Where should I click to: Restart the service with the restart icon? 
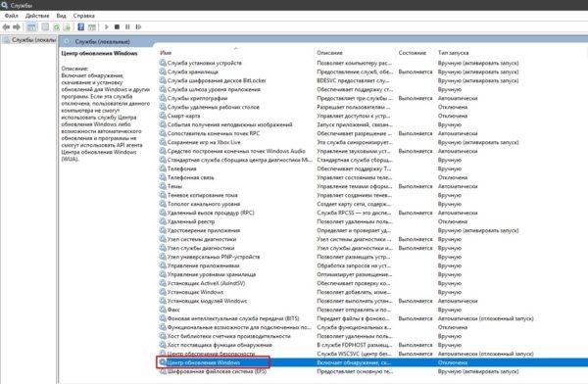point(138,27)
